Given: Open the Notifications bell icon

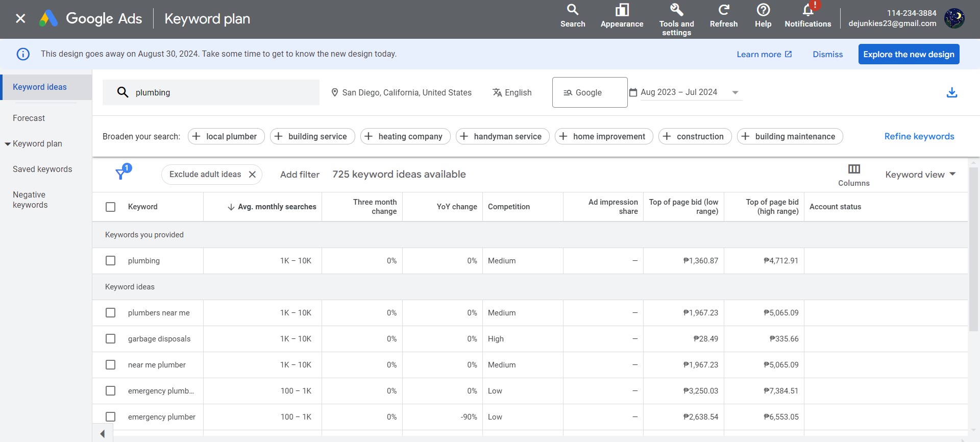Looking at the screenshot, I should tap(807, 10).
